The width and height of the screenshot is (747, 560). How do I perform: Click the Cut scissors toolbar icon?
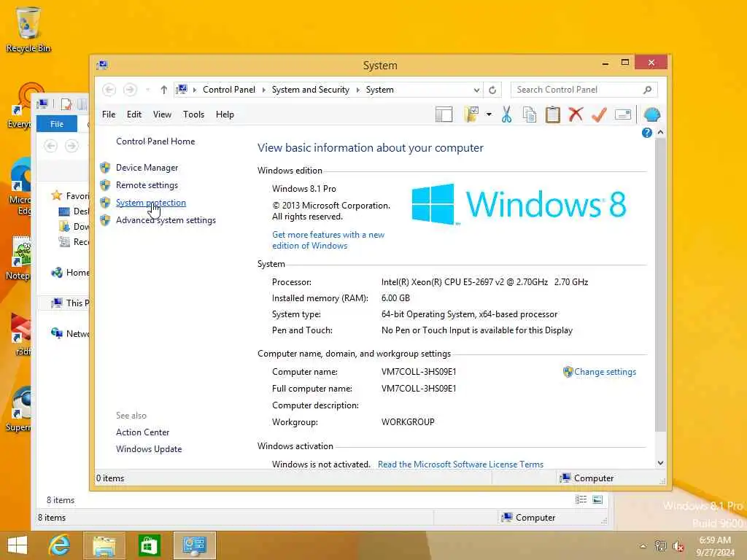click(506, 114)
